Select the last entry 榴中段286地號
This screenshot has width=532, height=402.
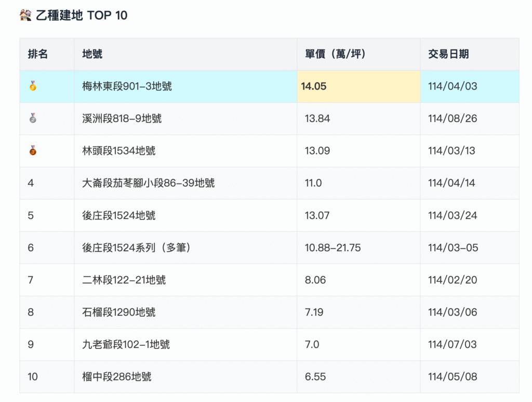115,377
